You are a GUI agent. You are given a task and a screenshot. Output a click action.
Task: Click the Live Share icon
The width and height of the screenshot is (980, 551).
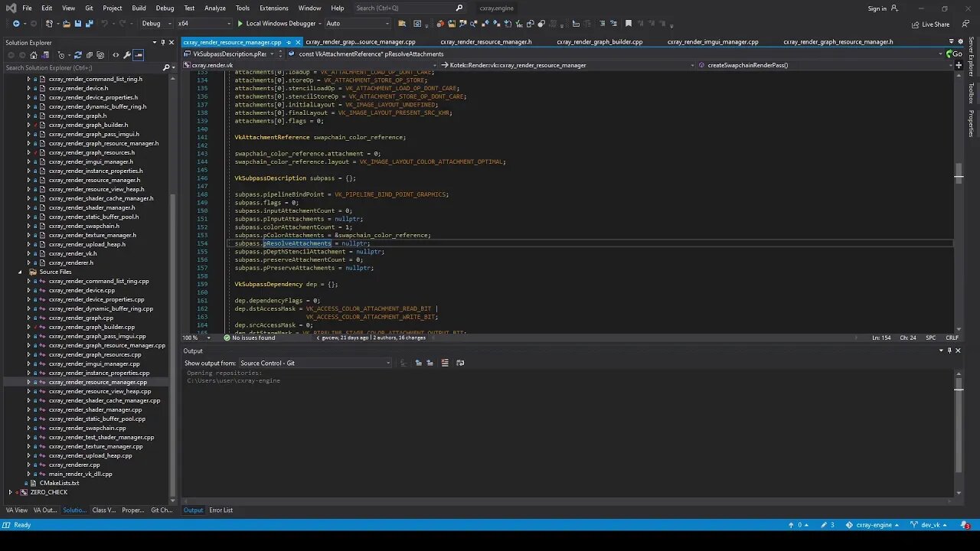(916, 24)
